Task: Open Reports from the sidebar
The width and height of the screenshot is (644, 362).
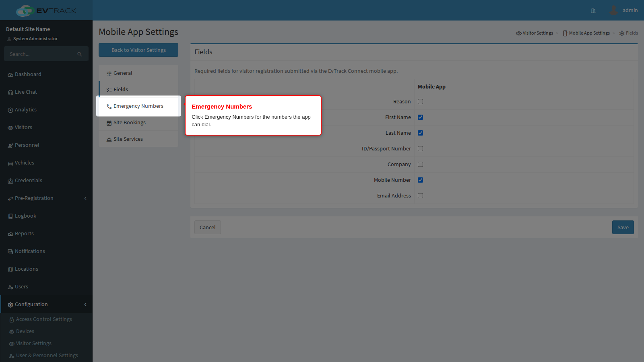Action: 46,234
